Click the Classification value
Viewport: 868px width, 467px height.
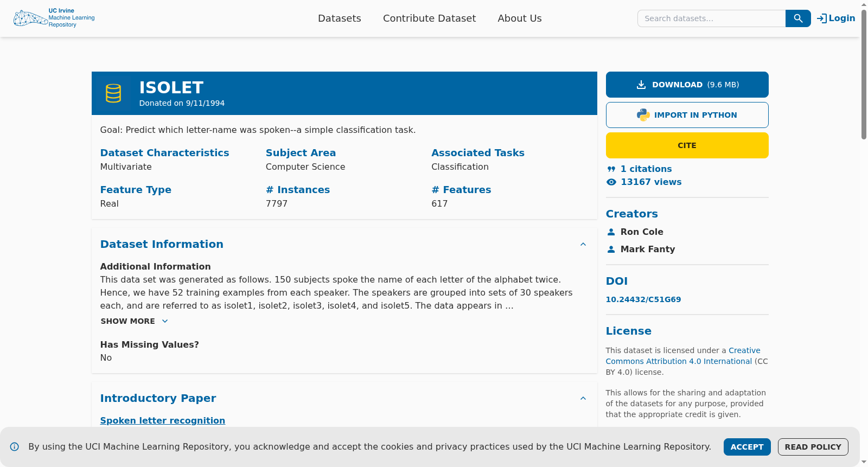(x=460, y=167)
